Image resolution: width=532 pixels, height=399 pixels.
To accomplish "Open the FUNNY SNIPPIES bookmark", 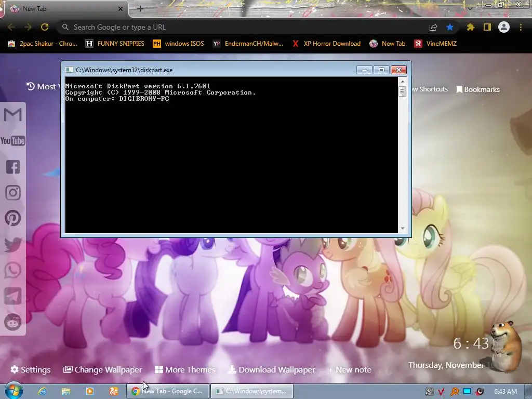I will point(115,44).
